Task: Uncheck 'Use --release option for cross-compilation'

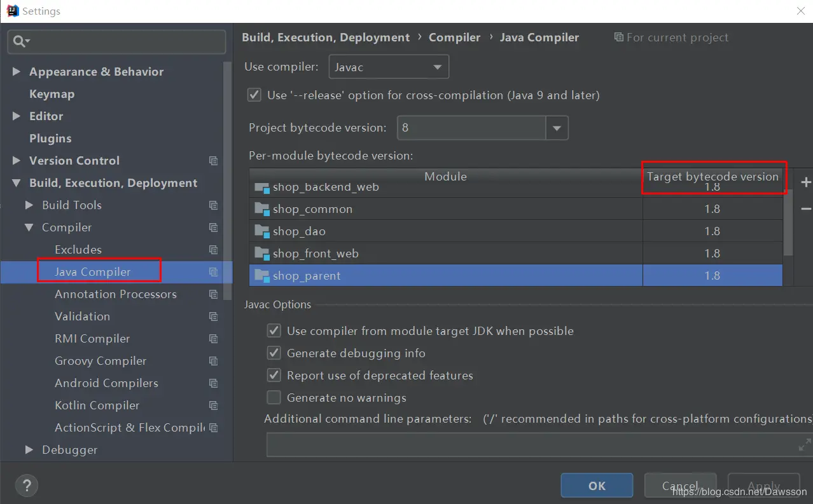Action: pos(254,95)
